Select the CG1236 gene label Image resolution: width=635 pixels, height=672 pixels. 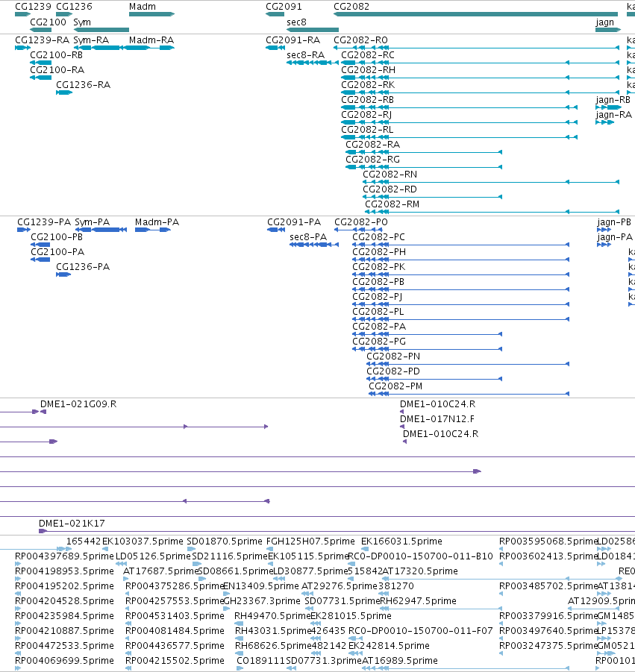pyautogui.click(x=74, y=7)
